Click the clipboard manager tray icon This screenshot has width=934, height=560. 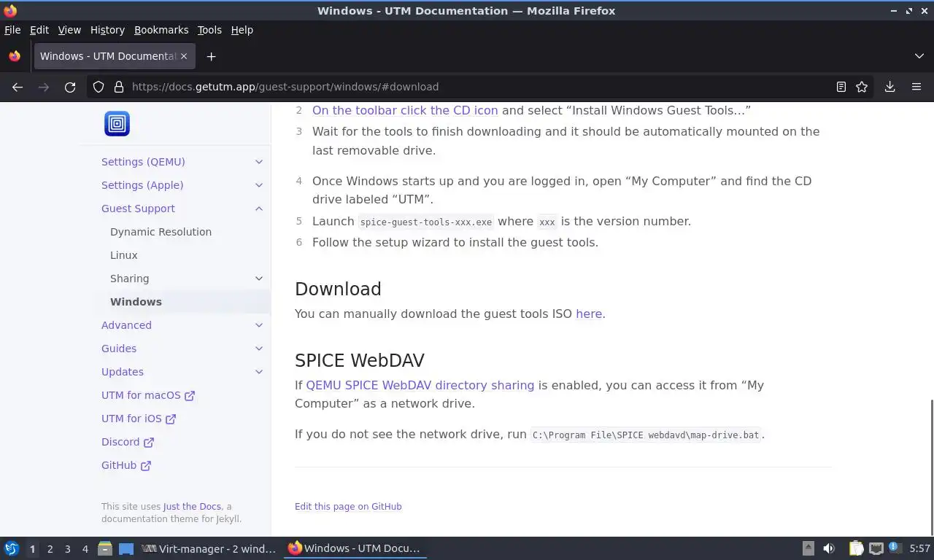[x=856, y=548]
